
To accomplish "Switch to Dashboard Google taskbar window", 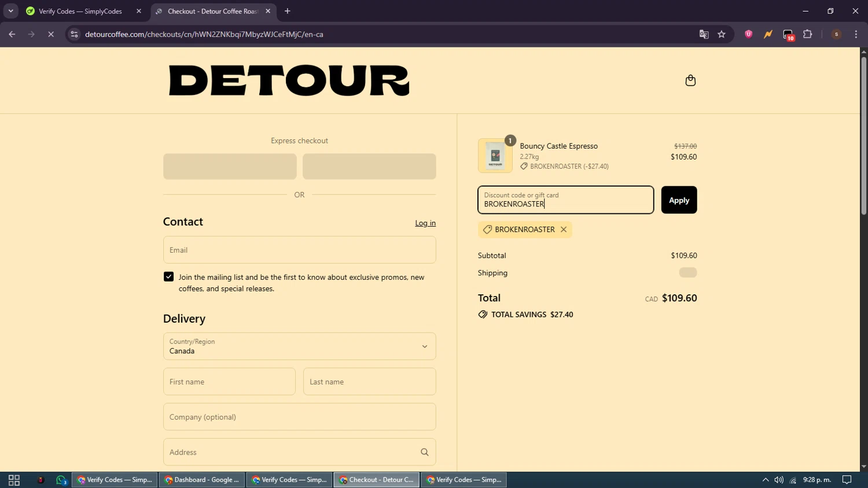I will 202,480.
